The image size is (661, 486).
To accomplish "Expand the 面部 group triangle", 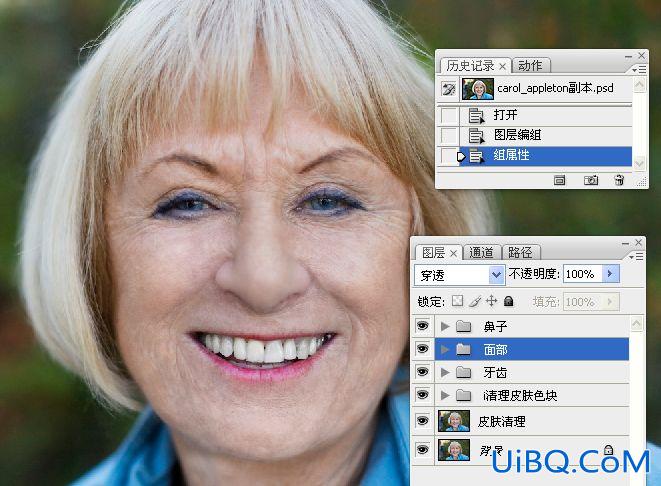I will click(444, 349).
